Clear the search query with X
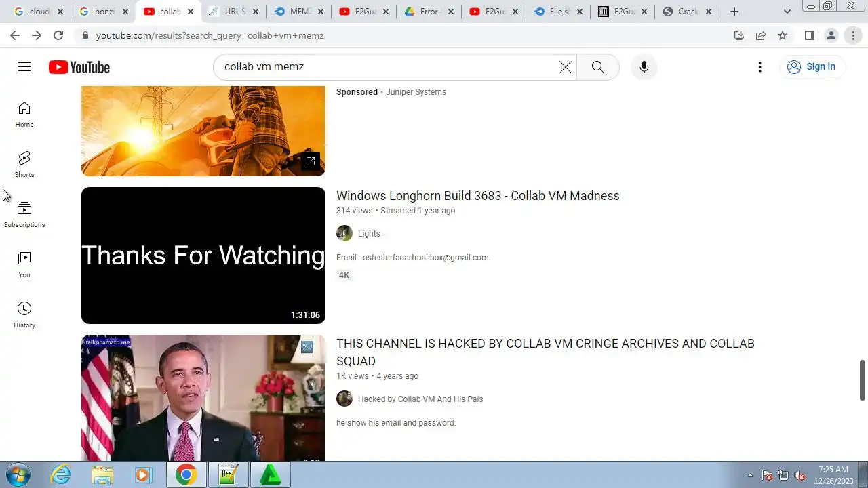 [565, 67]
